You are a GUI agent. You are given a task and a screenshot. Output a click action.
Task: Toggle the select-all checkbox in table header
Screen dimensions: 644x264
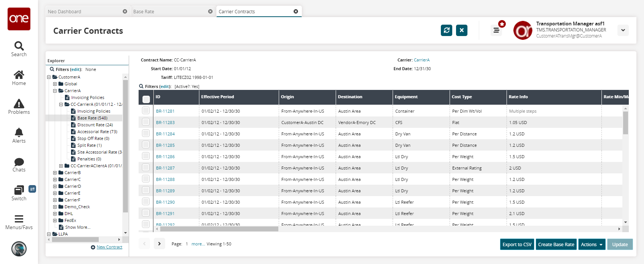[146, 99]
